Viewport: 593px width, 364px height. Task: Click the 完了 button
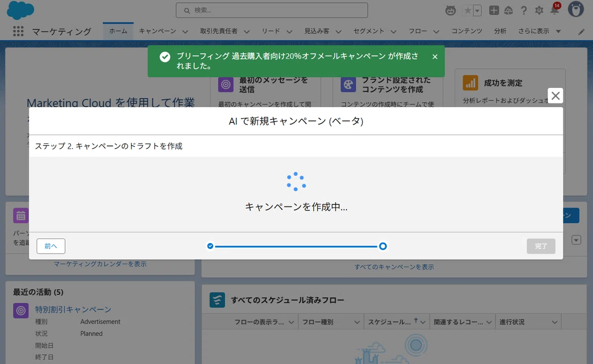[x=541, y=246]
